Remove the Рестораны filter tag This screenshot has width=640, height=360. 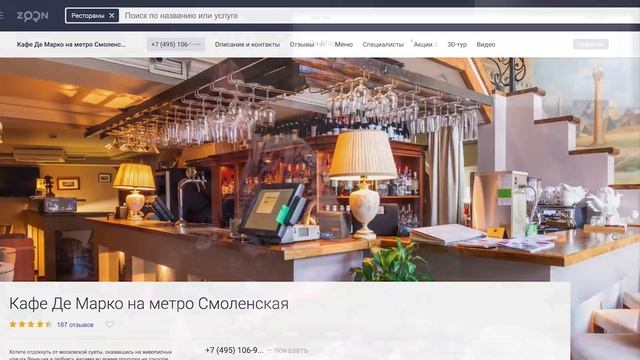[x=111, y=16]
